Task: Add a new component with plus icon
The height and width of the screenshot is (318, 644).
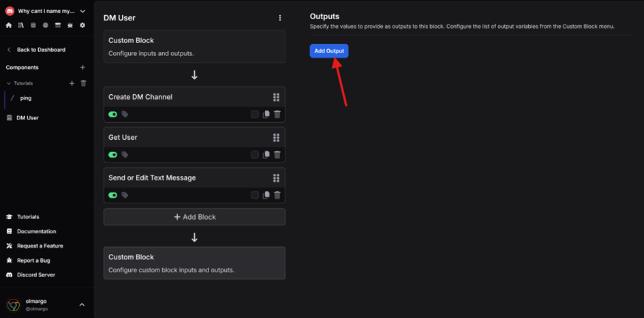Action: click(x=82, y=68)
